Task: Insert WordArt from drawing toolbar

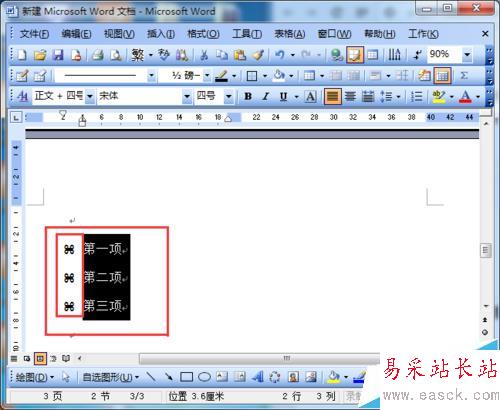Action: coord(258,377)
